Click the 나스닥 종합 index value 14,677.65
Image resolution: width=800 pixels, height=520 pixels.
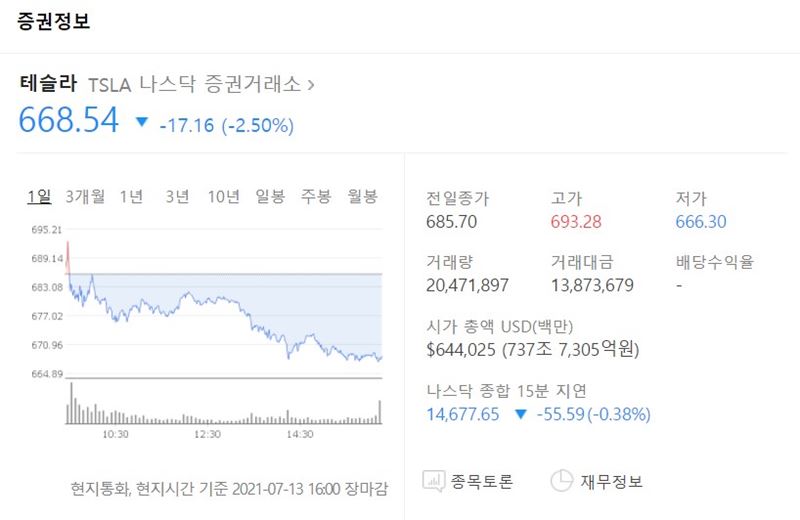point(462,414)
